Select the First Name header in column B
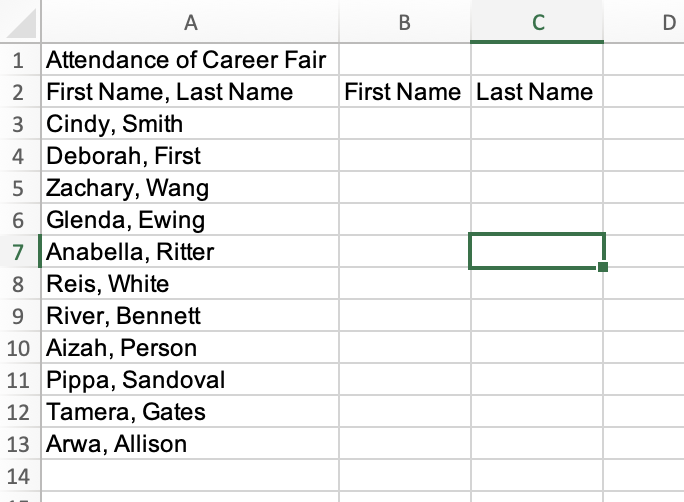 [x=403, y=93]
